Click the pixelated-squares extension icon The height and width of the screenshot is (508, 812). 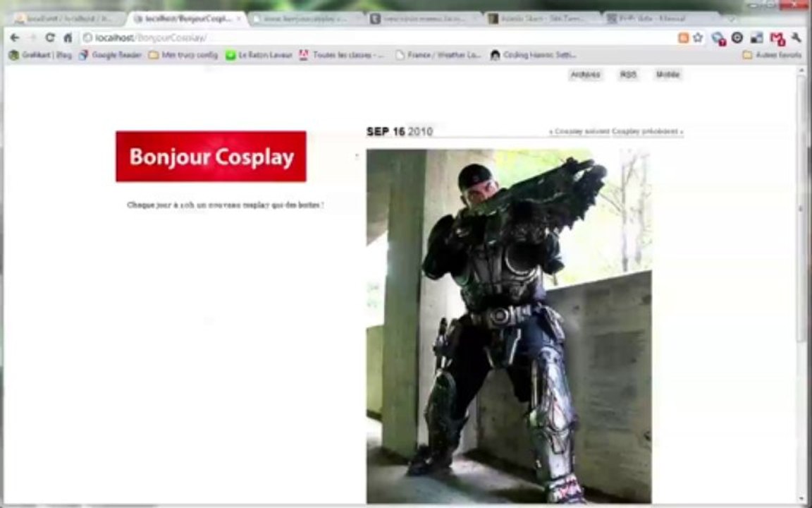point(756,38)
